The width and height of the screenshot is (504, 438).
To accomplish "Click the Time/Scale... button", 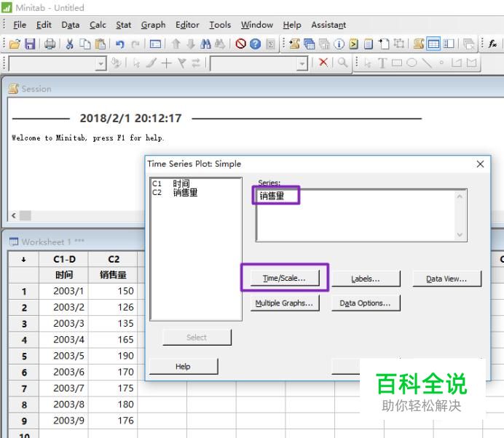I will (285, 278).
